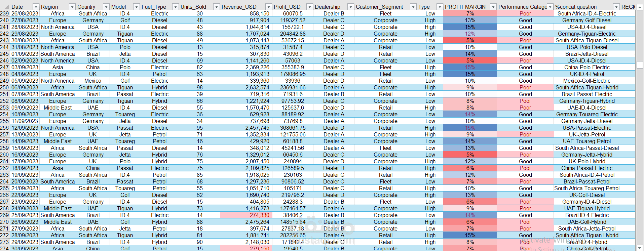This screenshot has width=644, height=251.
Task: Open the PROFIT MARGIN column filter dropdown
Action: pos(493,7)
